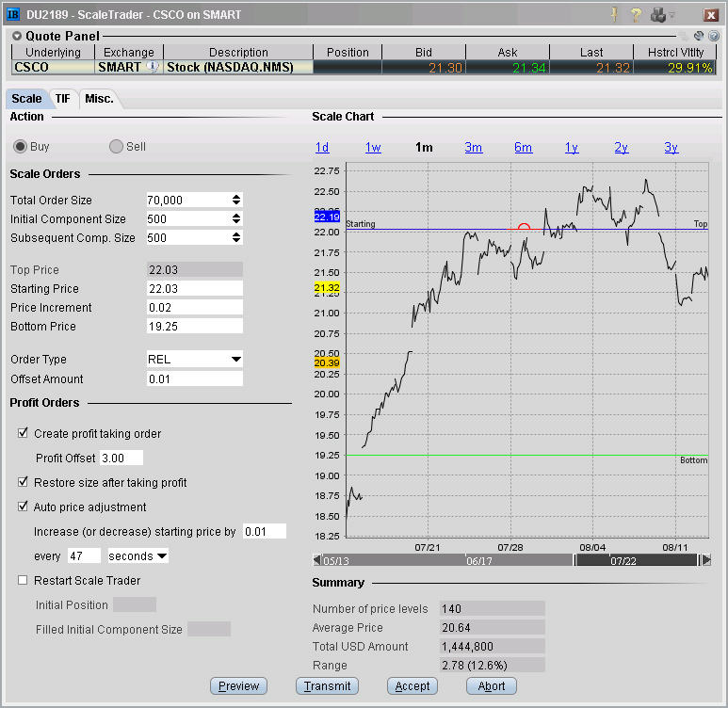This screenshot has width=728, height=708.
Task: Open the seconds time unit dropdown
Action: [x=163, y=555]
